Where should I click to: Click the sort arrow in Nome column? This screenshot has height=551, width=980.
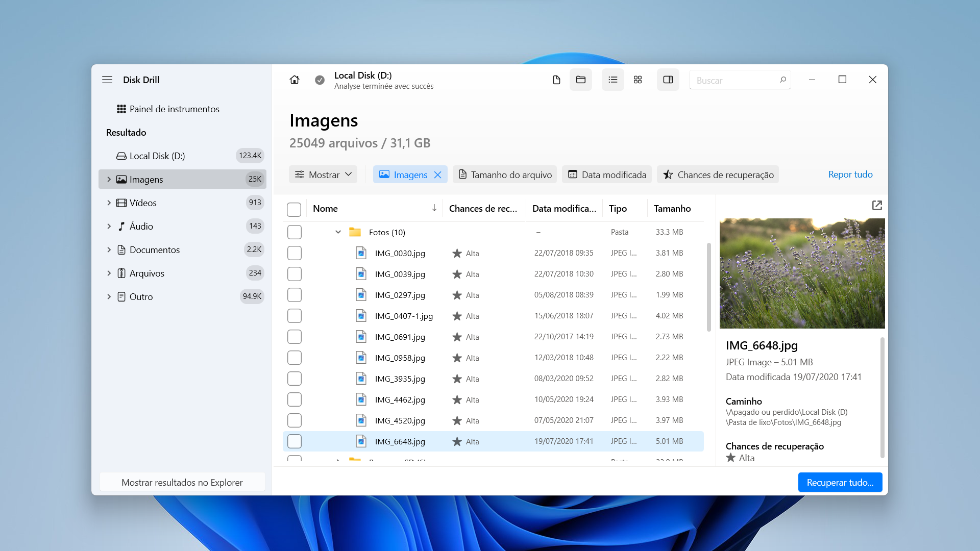coord(434,208)
